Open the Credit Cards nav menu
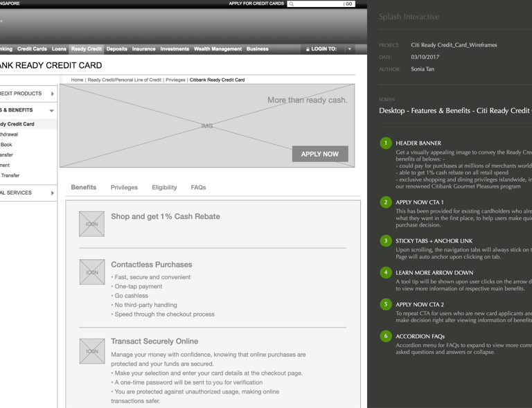The width and height of the screenshot is (532, 408). tap(32, 49)
